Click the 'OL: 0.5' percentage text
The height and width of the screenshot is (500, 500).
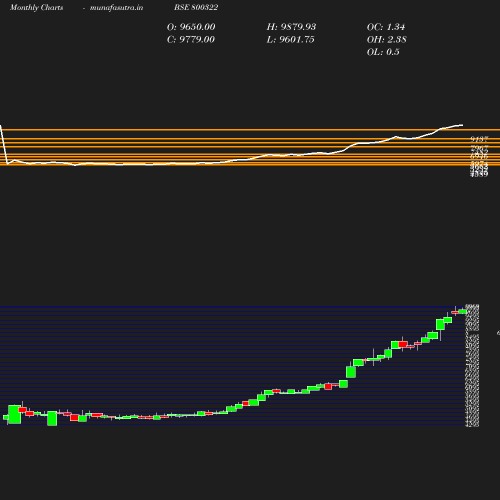pyautogui.click(x=383, y=52)
